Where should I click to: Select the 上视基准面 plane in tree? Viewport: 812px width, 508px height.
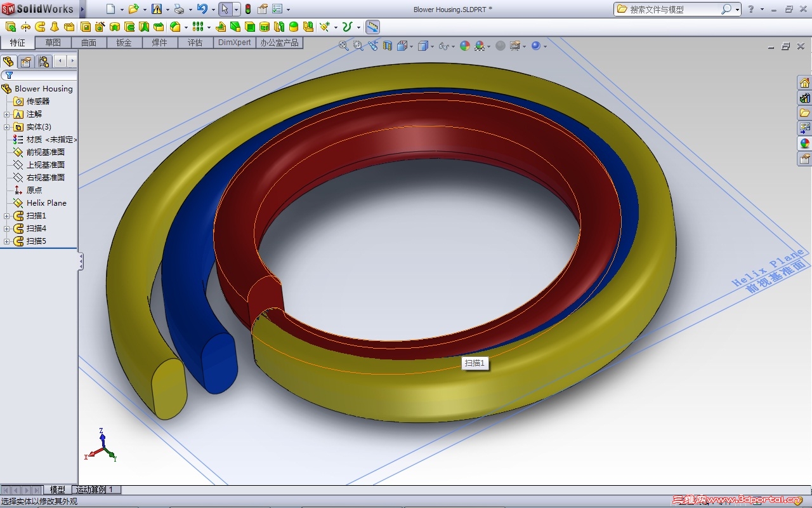pos(39,165)
